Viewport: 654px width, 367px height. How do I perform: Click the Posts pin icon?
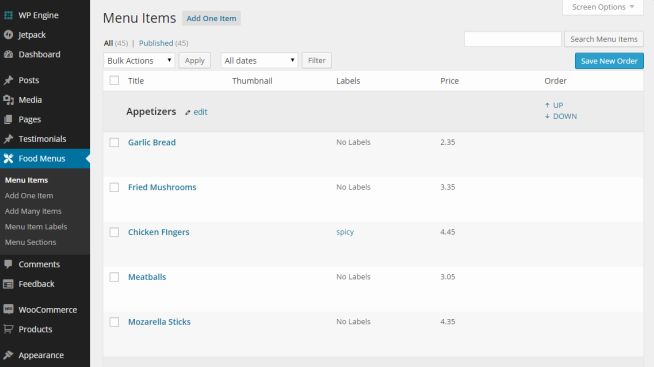point(8,80)
